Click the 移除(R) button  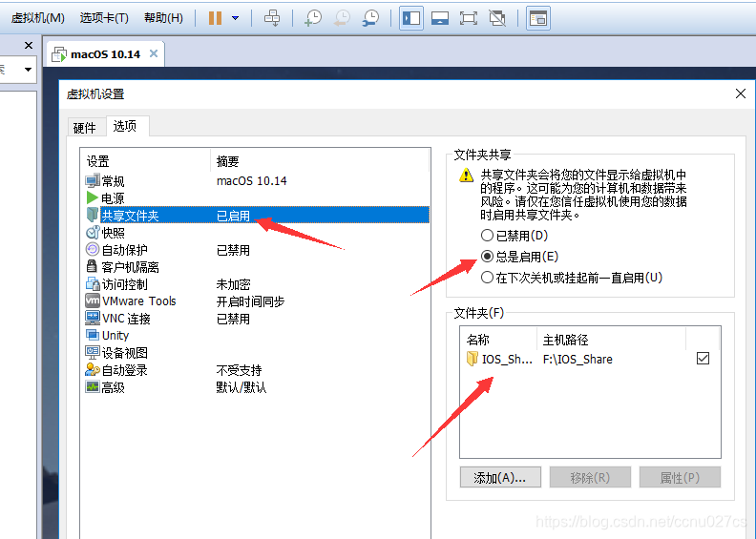coord(590,477)
